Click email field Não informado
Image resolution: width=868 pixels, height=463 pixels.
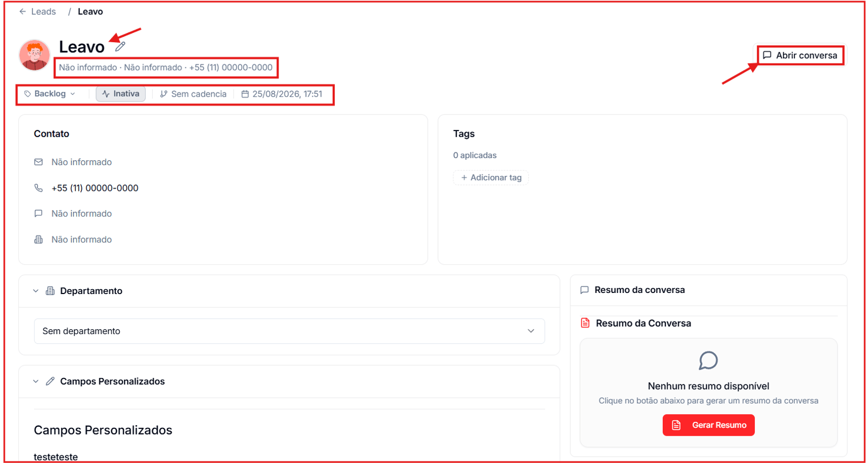pos(82,162)
